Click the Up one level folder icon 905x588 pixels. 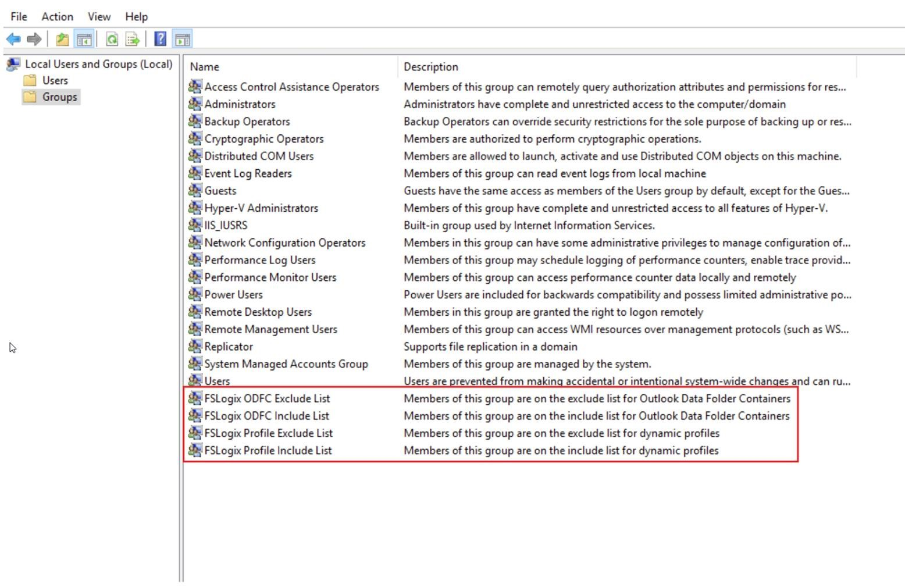60,39
